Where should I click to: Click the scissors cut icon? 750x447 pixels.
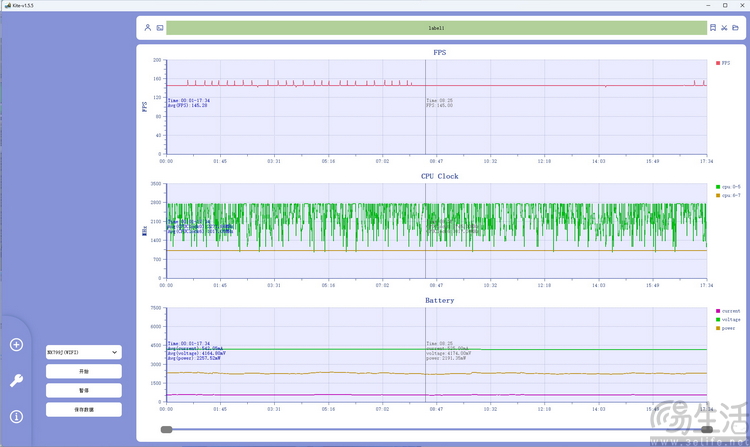[x=725, y=28]
